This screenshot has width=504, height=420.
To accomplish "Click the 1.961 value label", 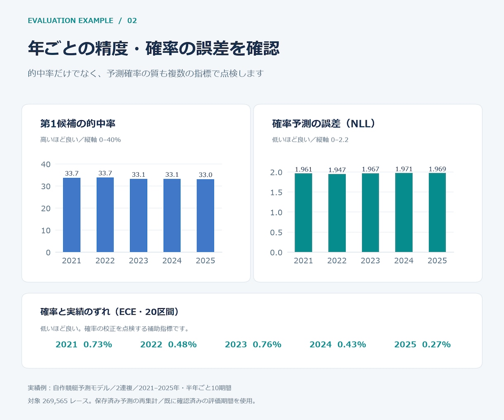I will (303, 169).
